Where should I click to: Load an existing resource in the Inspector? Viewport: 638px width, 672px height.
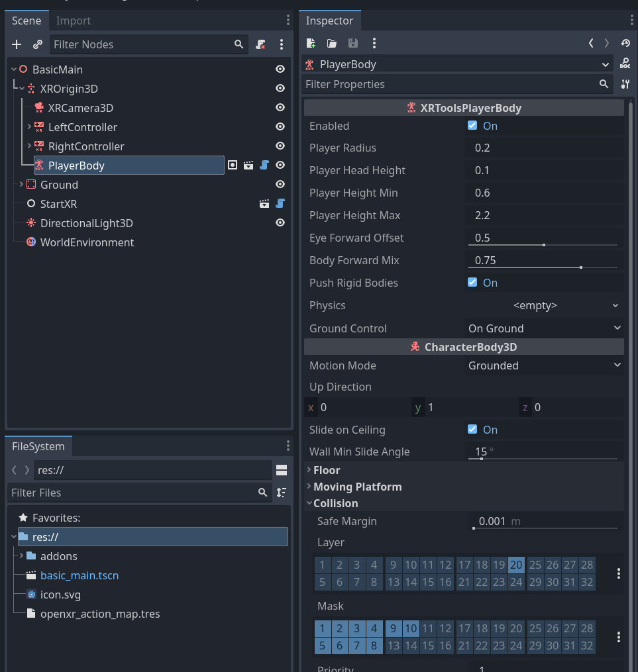pos(332,42)
